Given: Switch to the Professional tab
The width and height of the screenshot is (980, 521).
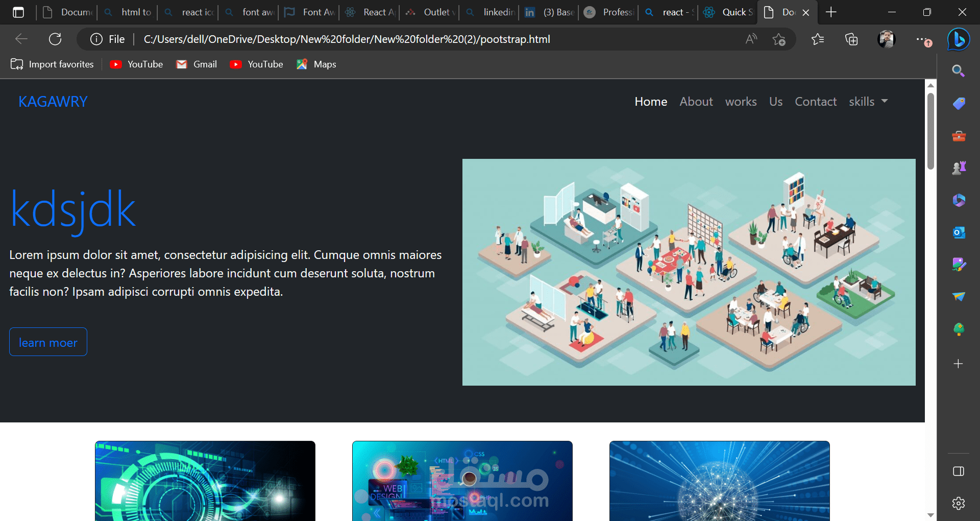Looking at the screenshot, I should coord(609,12).
